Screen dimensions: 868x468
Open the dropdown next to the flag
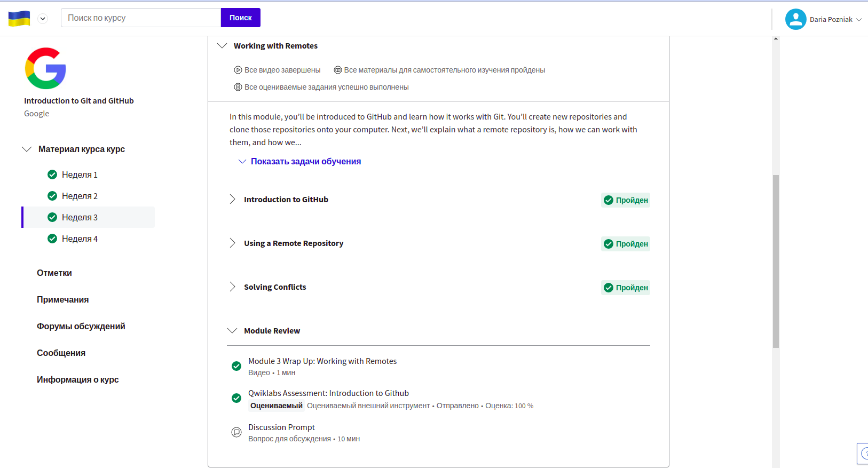coord(43,19)
